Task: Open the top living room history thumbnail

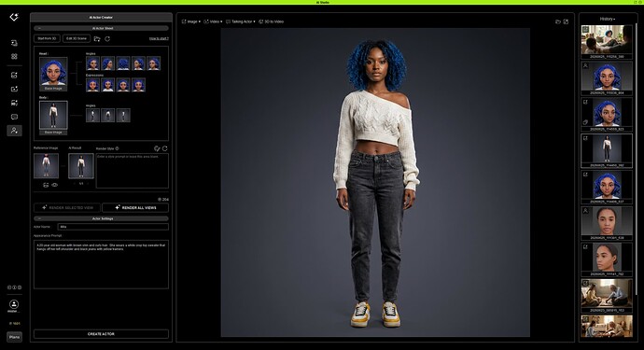Action: coord(607,41)
